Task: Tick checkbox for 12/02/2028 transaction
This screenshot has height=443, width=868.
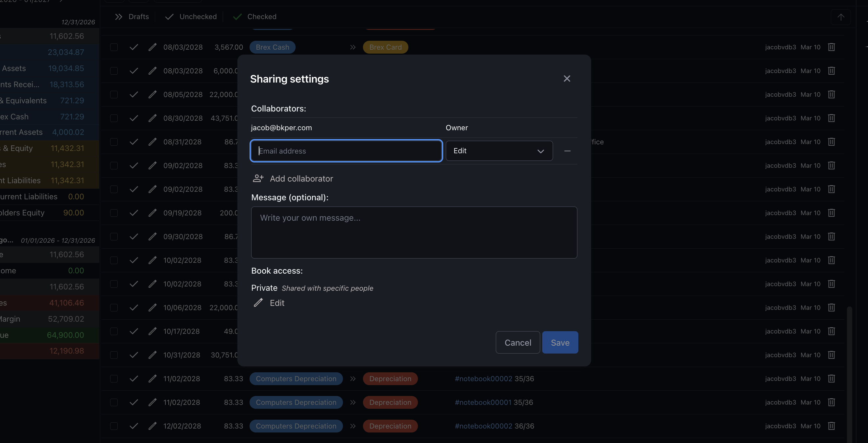Action: tap(114, 426)
